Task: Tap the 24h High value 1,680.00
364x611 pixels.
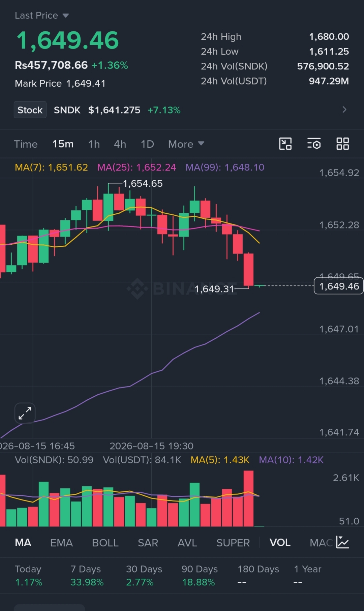Action: [329, 37]
